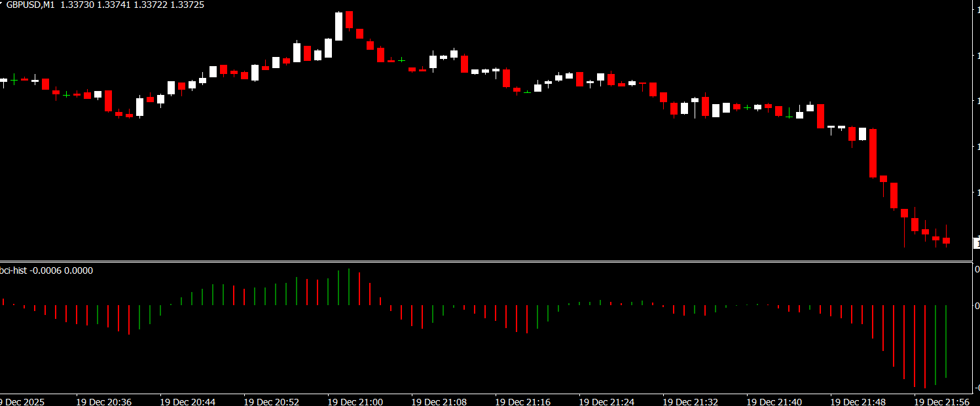Click the 19 Dec 21:40 time label
The image size is (980, 406).
coord(774,401)
